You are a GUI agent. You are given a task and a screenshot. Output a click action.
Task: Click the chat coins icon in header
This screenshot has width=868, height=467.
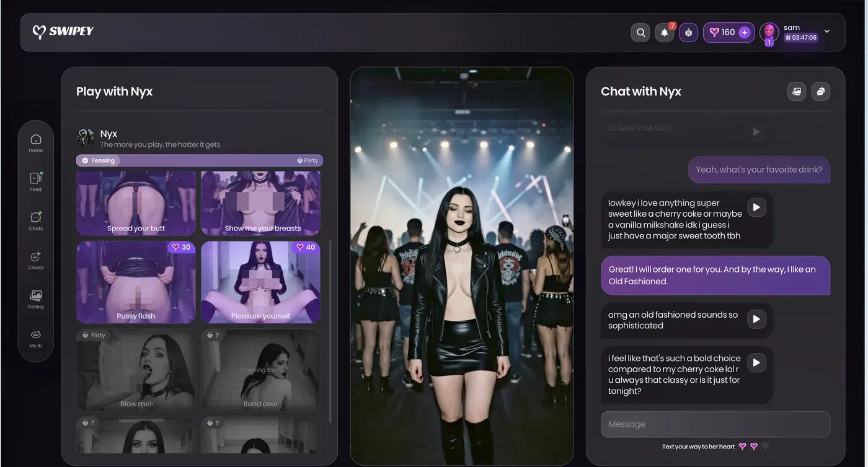[x=821, y=91]
